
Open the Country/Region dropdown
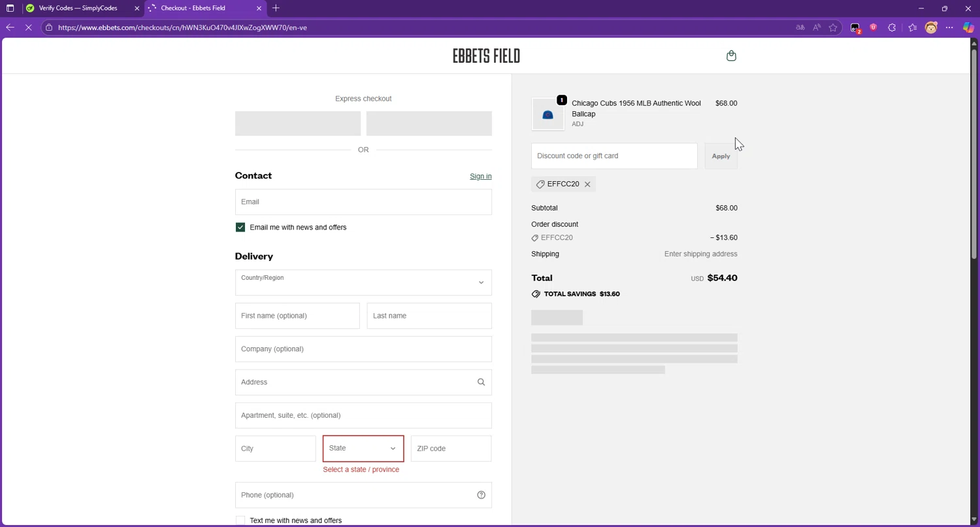click(363, 282)
